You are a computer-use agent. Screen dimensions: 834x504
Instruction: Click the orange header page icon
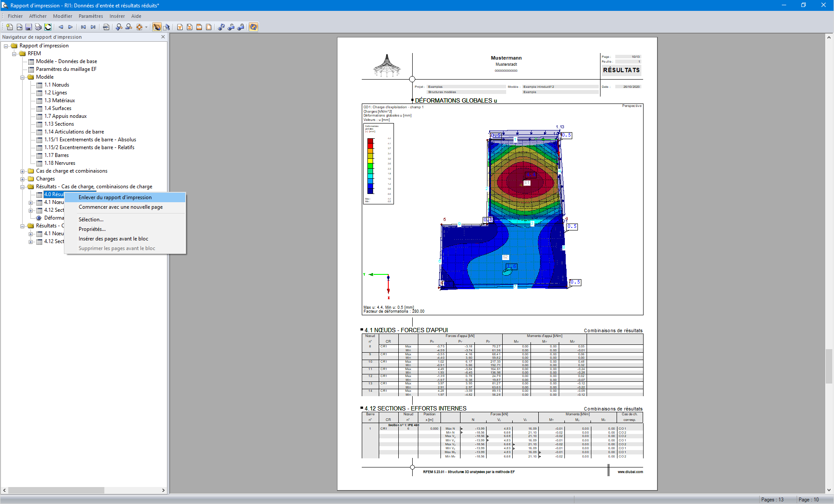[199, 27]
